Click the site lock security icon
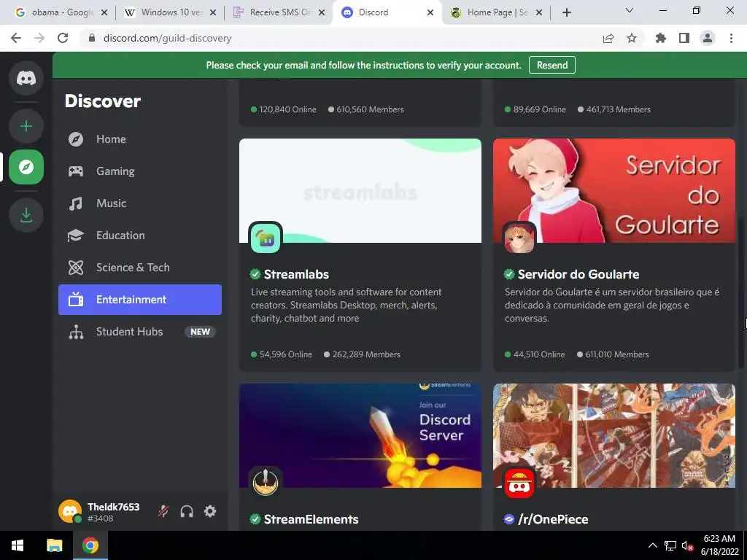The height and width of the screenshot is (560, 747). point(92,38)
